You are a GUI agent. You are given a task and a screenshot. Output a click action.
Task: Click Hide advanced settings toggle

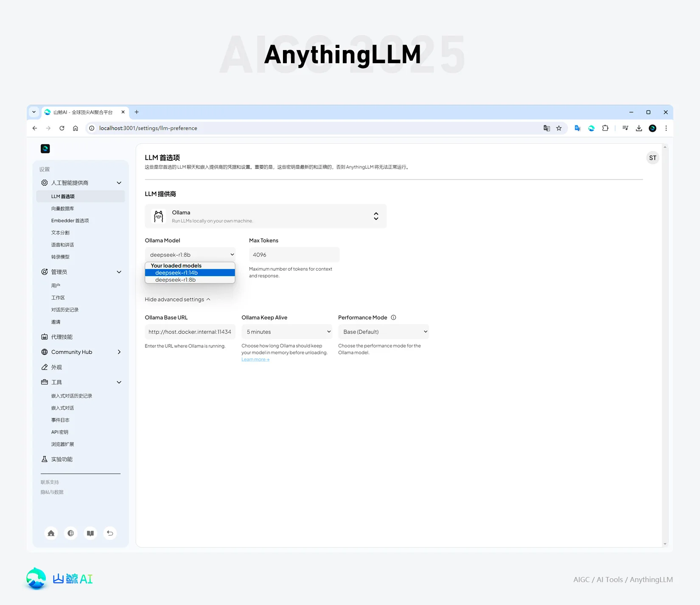[178, 300]
